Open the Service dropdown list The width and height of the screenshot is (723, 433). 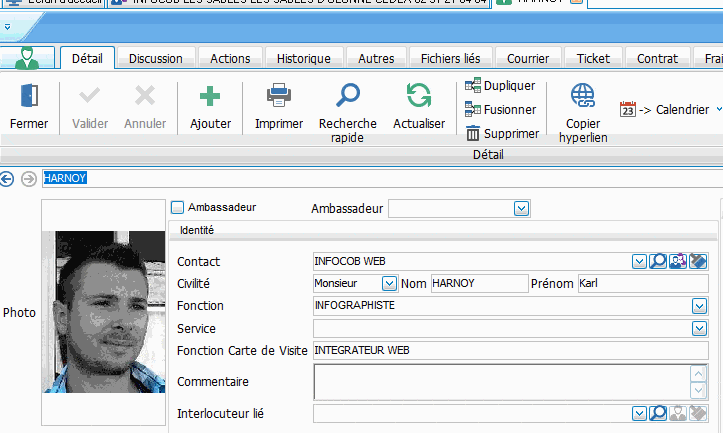[699, 328]
